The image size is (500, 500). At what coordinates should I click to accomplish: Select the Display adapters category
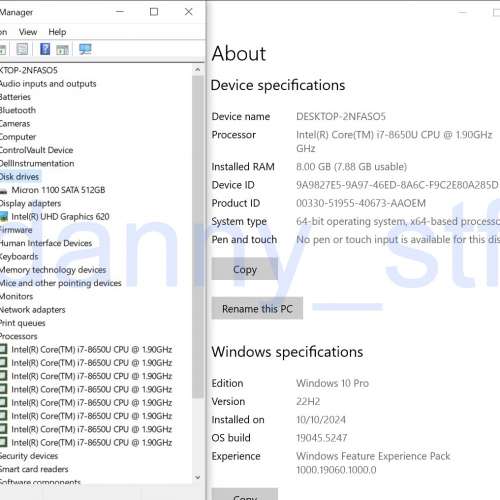30,203
